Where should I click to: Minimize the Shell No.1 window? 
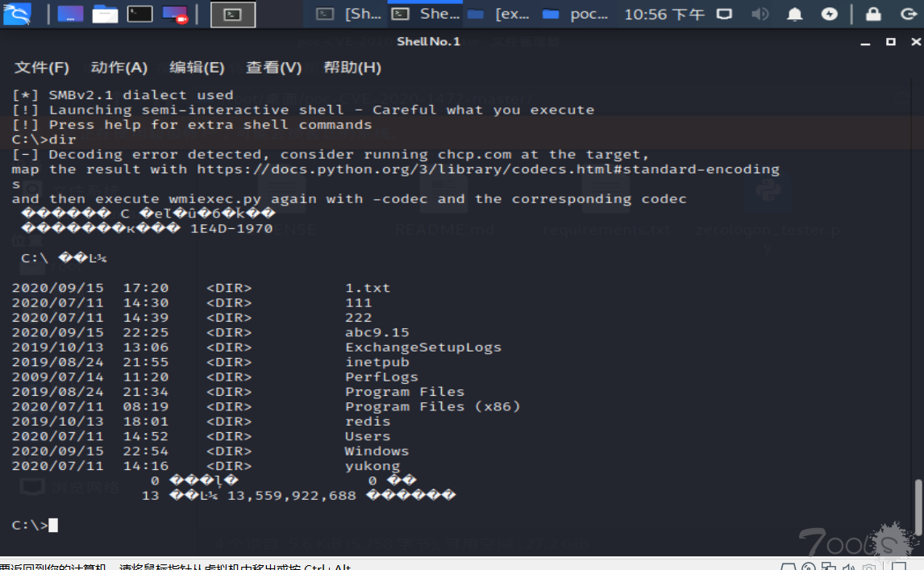point(865,43)
